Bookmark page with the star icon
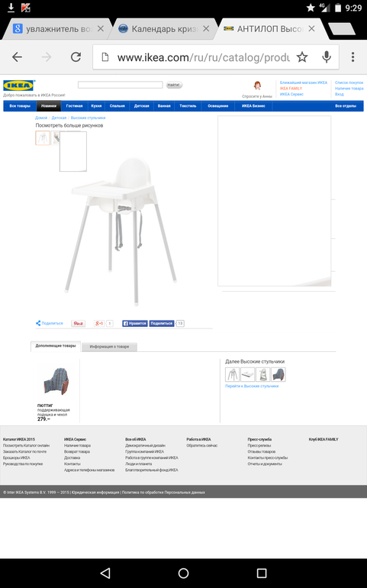The height and width of the screenshot is (588, 367). click(x=302, y=57)
